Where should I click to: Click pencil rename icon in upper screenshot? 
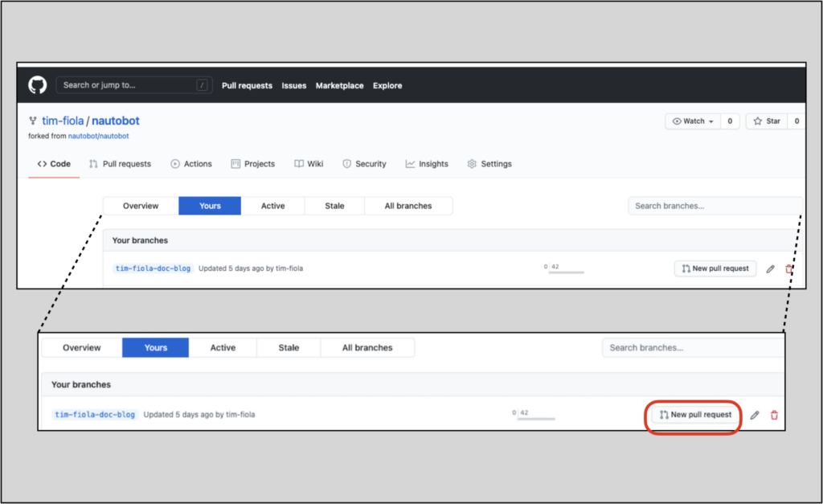point(770,268)
